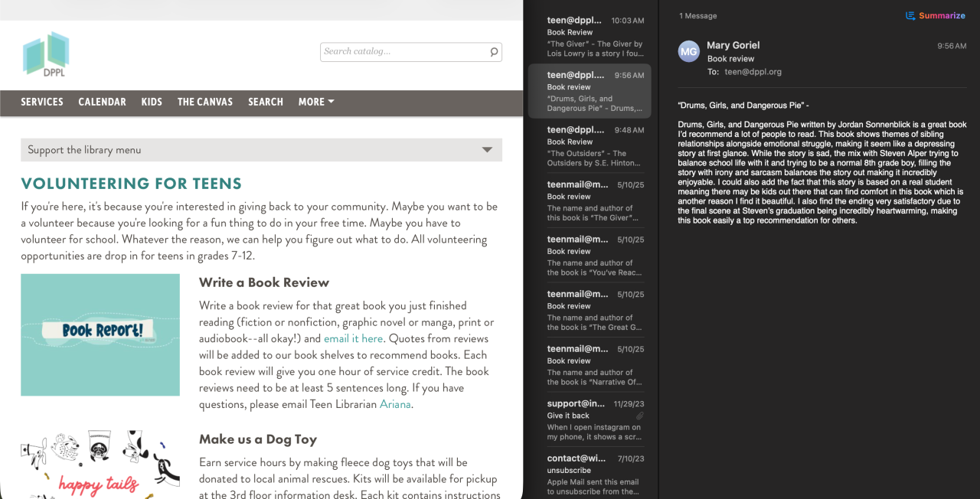Screen dimensions: 980x499
Task: Click the VOLUNTEERING FOR TEENS heading
Action: [131, 184]
